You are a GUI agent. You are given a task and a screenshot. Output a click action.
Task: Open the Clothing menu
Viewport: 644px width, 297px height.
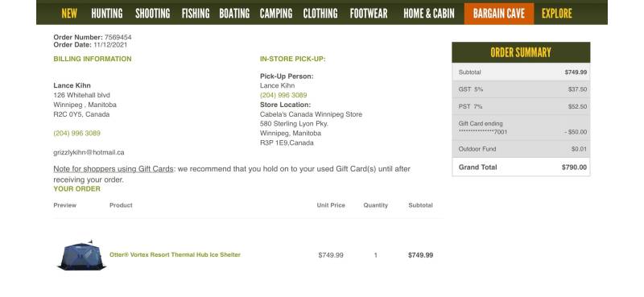(320, 14)
